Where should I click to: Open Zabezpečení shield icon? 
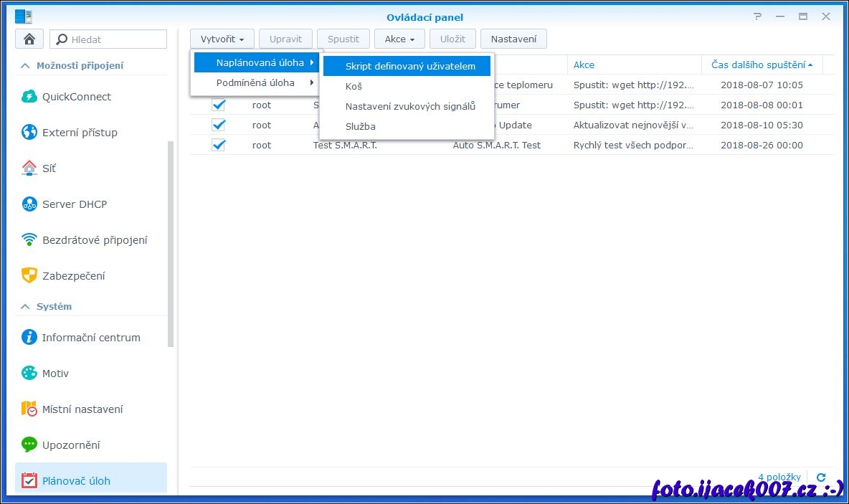tap(29, 276)
